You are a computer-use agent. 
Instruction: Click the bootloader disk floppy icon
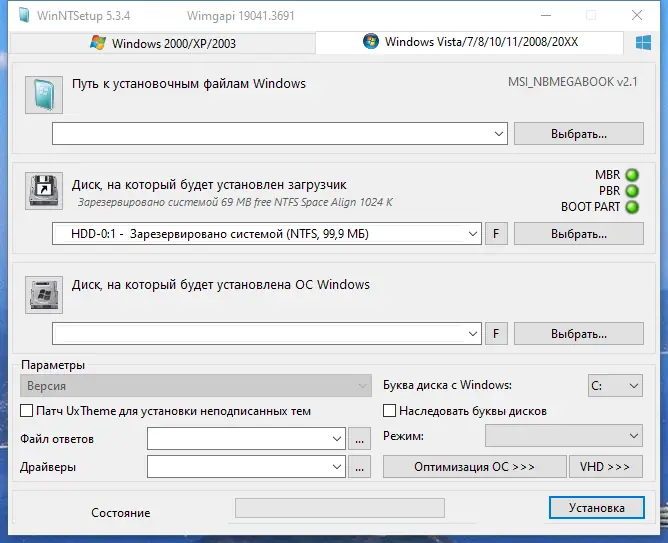point(44,191)
